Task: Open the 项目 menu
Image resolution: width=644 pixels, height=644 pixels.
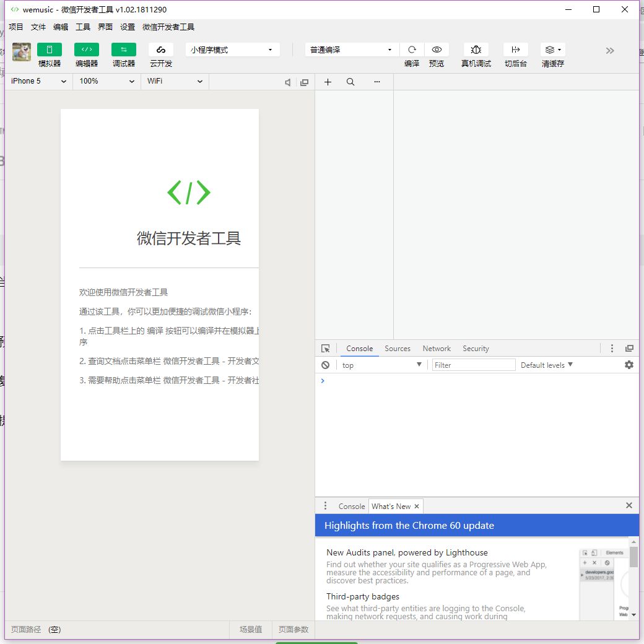Action: click(x=15, y=27)
